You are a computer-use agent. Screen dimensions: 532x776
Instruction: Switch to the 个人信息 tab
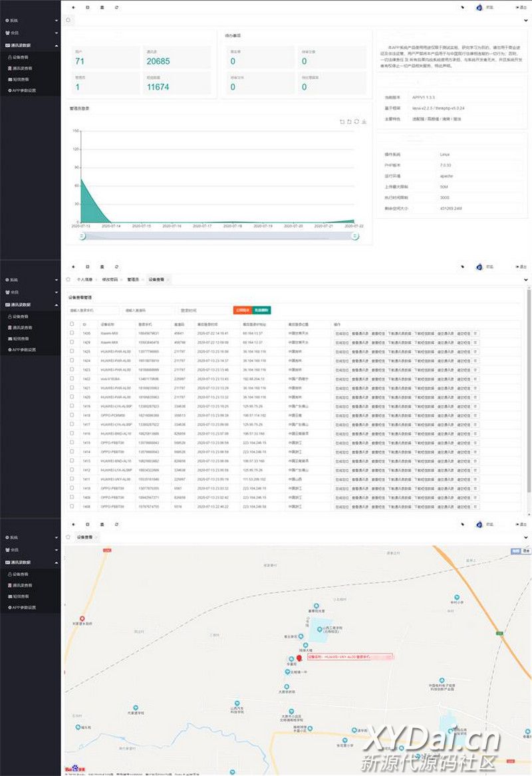point(84,280)
